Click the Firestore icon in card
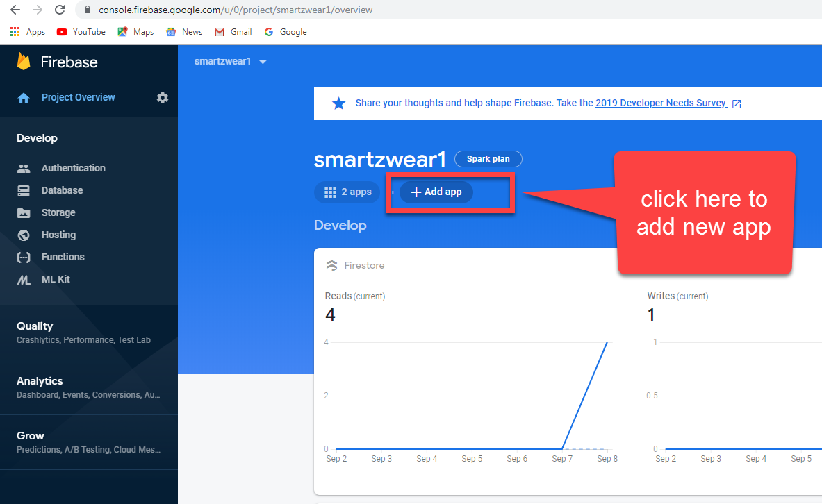The width and height of the screenshot is (822, 504). click(332, 266)
